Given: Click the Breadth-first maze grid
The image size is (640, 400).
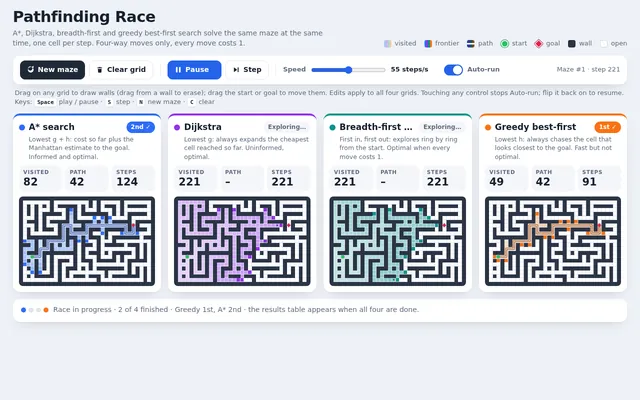Looking at the screenshot, I should [398, 241].
